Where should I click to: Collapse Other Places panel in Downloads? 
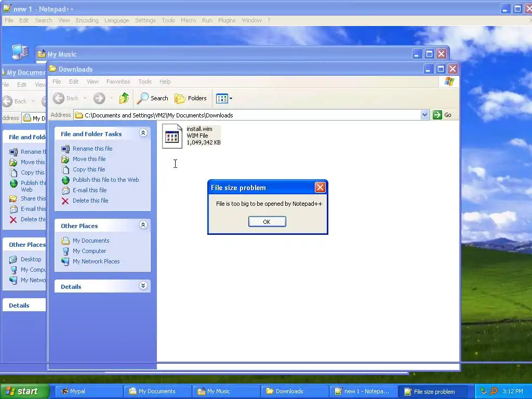pyautogui.click(x=143, y=225)
